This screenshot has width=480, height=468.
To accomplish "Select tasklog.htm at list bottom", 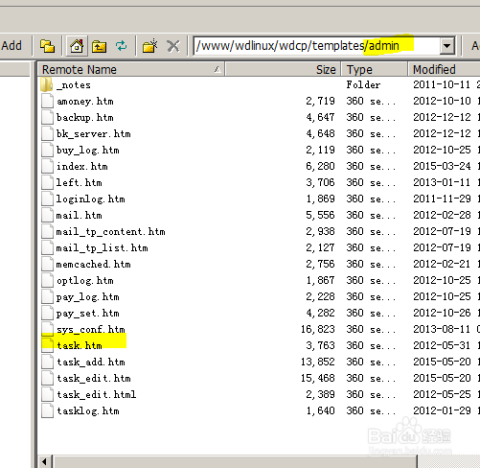I will pyautogui.click(x=88, y=411).
